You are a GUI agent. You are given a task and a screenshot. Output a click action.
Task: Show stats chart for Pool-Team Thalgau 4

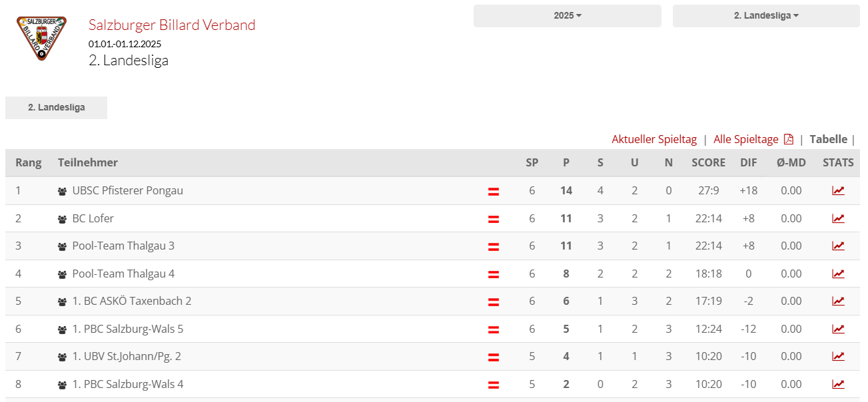[x=838, y=274]
